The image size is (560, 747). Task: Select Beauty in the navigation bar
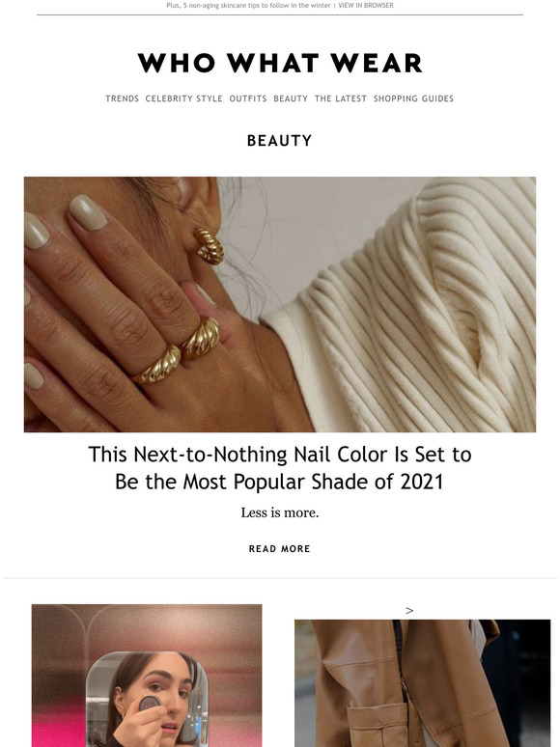291,98
